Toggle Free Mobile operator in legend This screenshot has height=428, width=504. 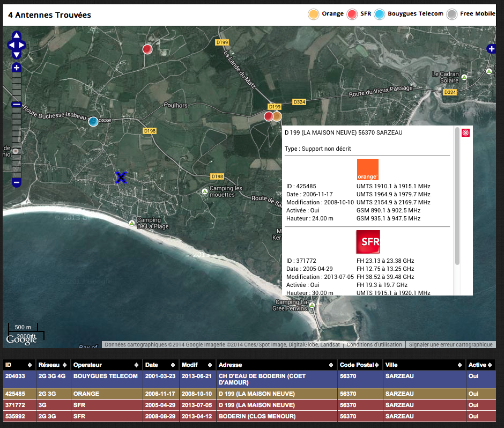[x=453, y=14]
